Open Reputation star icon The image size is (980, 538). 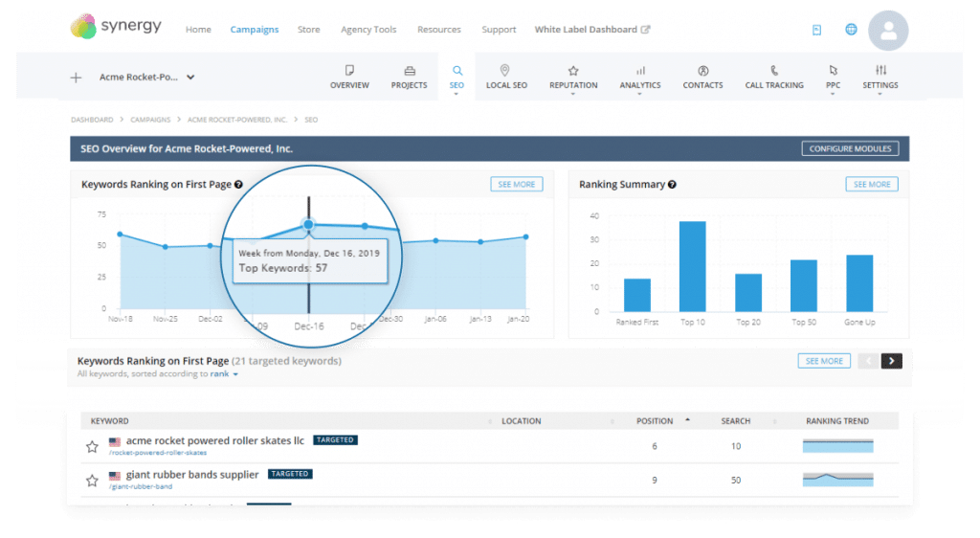(573, 71)
